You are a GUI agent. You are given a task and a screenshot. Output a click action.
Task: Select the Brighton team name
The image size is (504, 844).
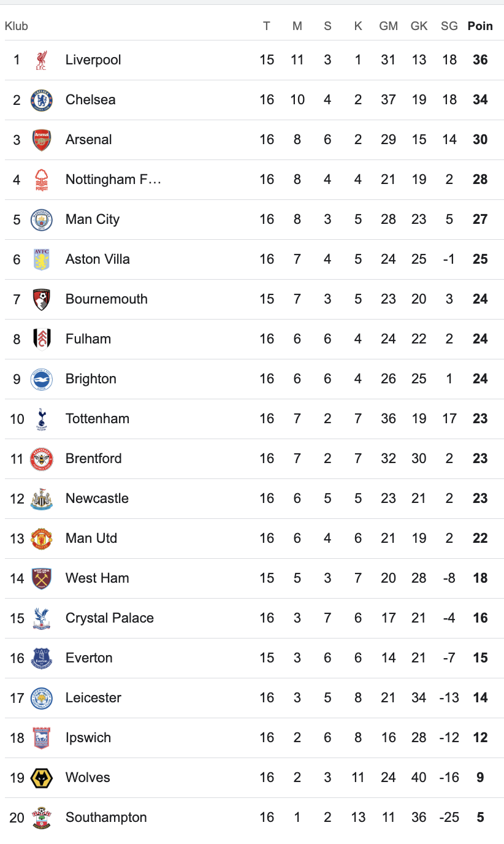tap(91, 379)
